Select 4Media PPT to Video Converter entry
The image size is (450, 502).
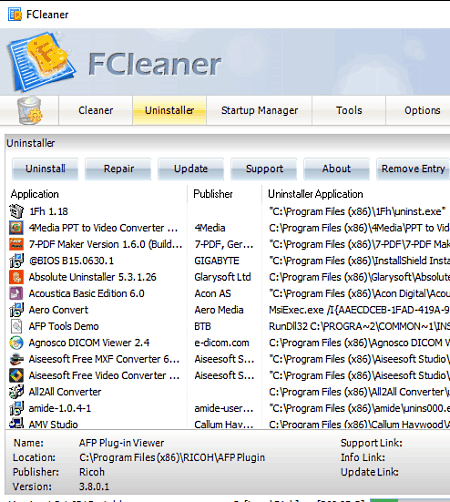pos(103,228)
